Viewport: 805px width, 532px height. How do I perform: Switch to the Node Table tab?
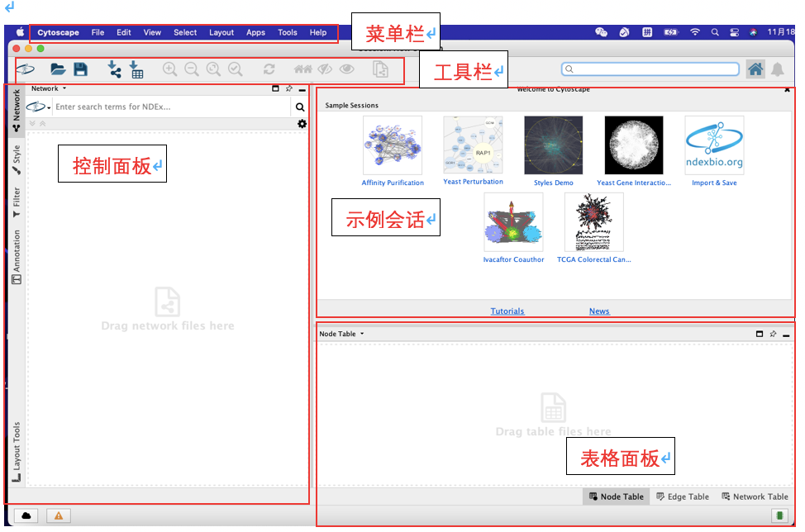(616, 496)
